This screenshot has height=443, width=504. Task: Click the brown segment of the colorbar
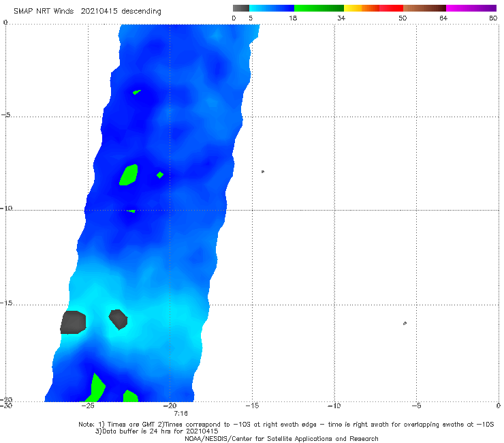[x=424, y=8]
